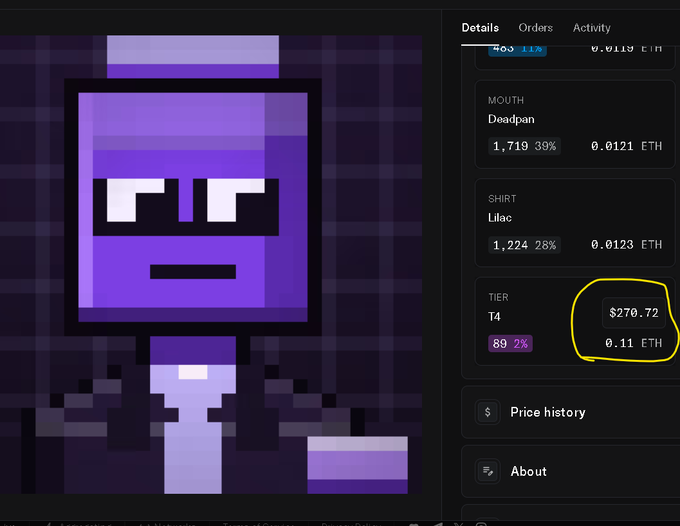Screen dimensions: 680x526
Task: Open the Activity tab
Action: coord(592,28)
